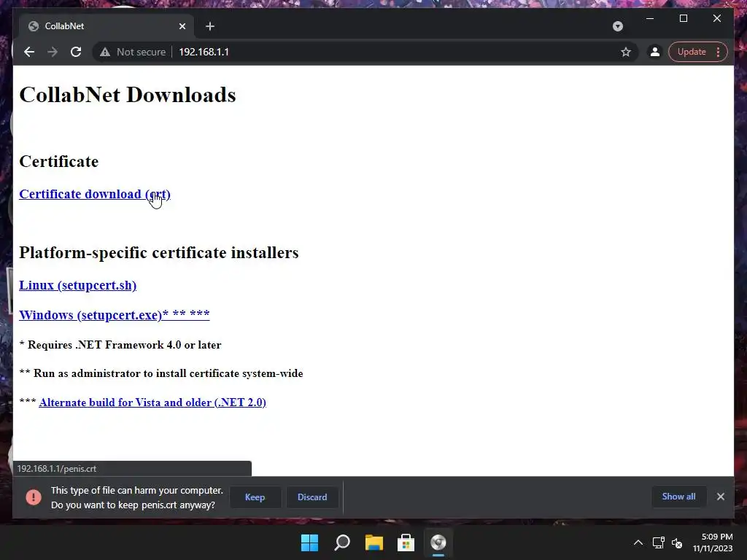The height and width of the screenshot is (560, 747).
Task: Open the Certificate download (crt) link
Action: (x=95, y=194)
